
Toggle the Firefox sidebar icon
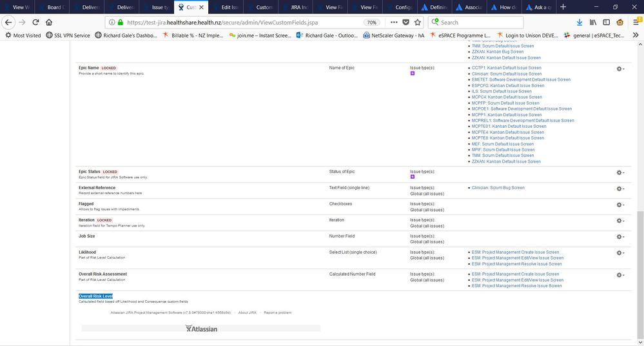point(606,22)
